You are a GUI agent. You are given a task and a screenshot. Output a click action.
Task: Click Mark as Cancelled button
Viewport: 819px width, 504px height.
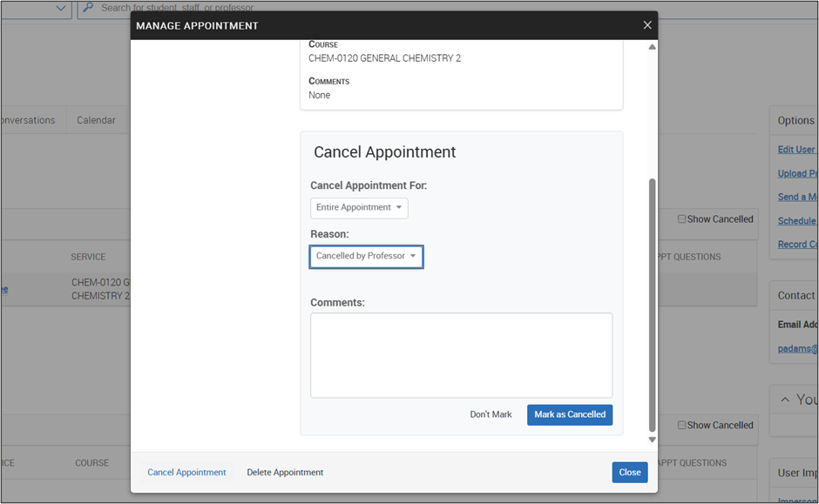569,414
